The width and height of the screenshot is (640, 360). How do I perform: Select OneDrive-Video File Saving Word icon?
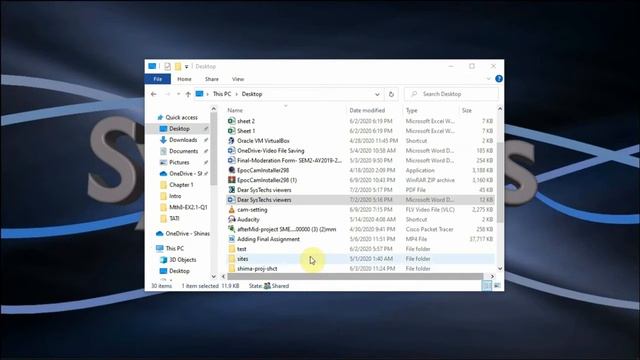(x=231, y=151)
